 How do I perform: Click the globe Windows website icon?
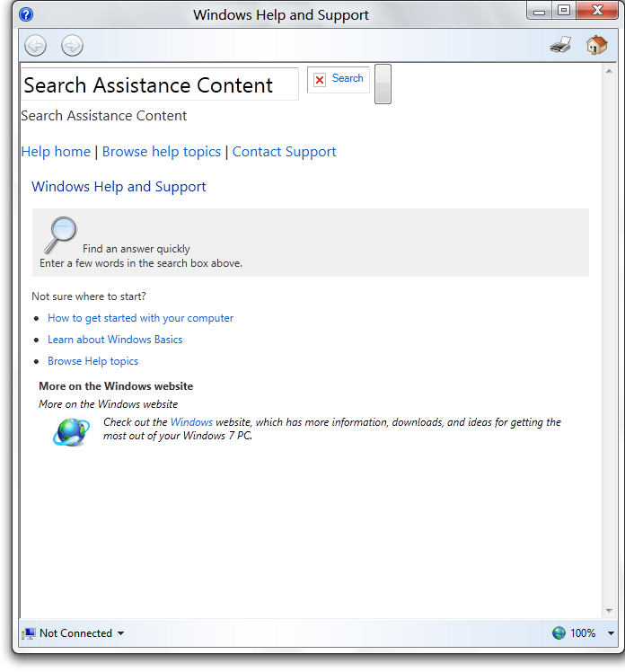(x=71, y=432)
